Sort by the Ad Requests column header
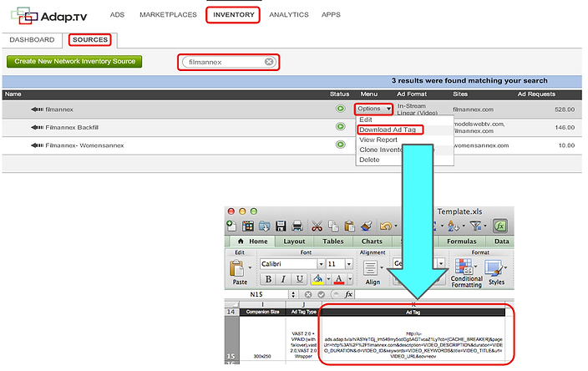This screenshot has width=588, height=371. click(536, 94)
